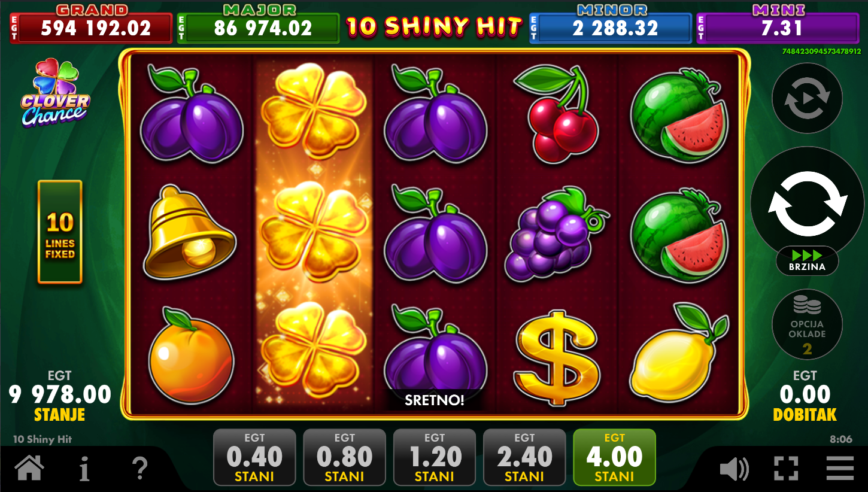Choose the 2.40 stake option
The image size is (868, 492).
(x=524, y=457)
